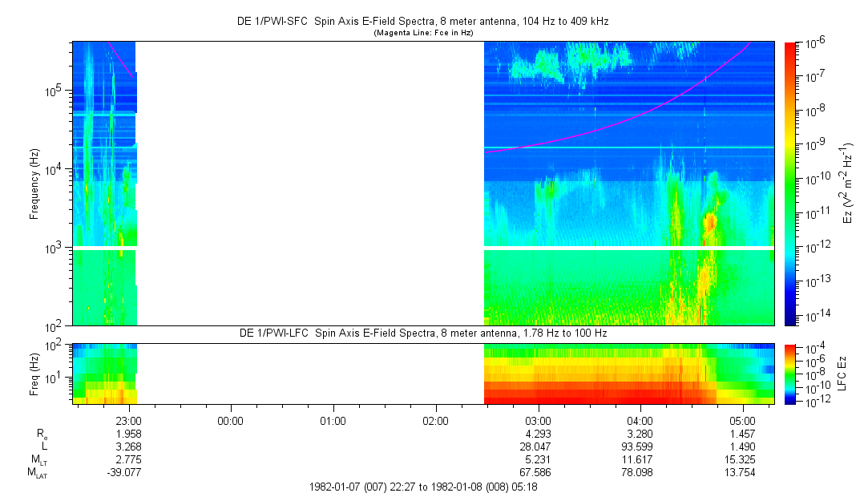868x497 pixels.
Task: Click the Ez units label beside colorbar
Action: (848, 184)
